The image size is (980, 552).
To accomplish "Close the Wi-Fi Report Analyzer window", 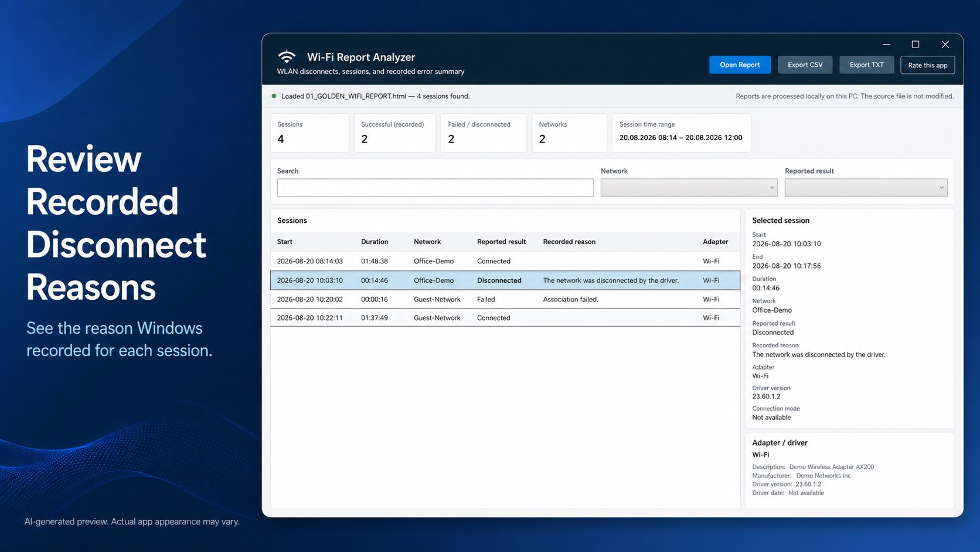I will (x=945, y=45).
